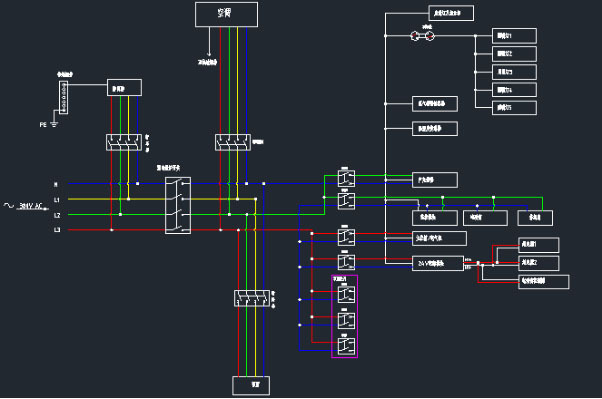
Task: Select the 24V power supply block
Action: coord(438,263)
